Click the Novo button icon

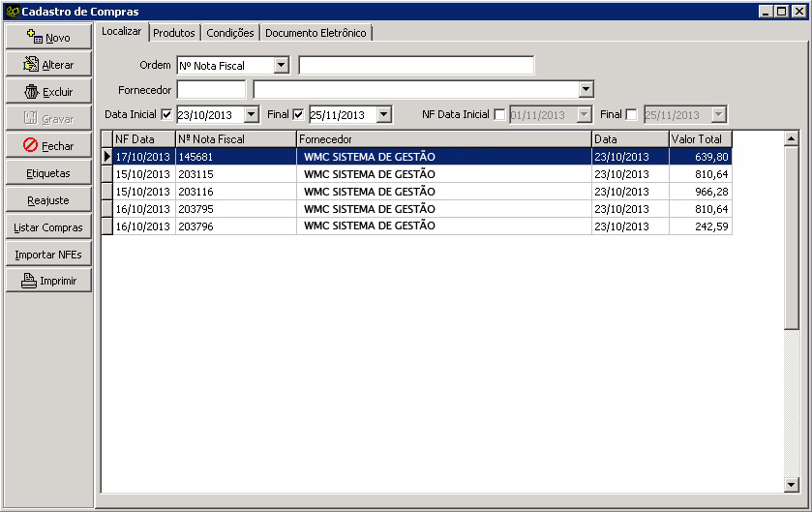coord(33,38)
